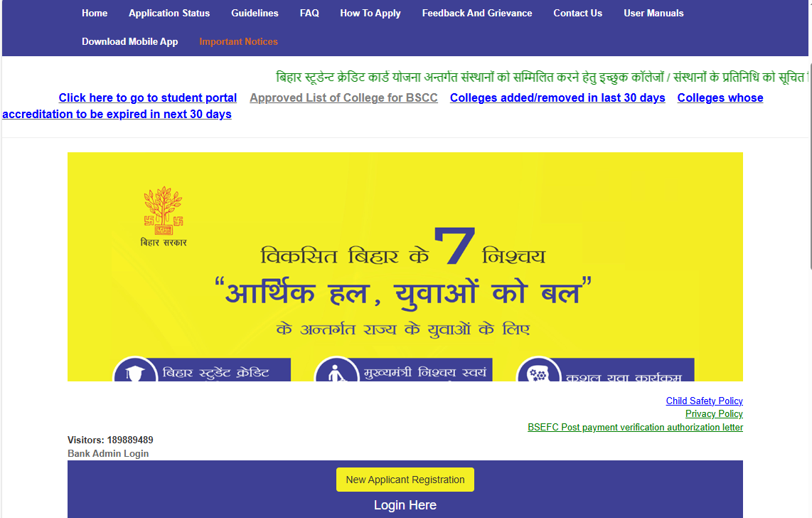Open Feedback And Grievance page

click(477, 12)
